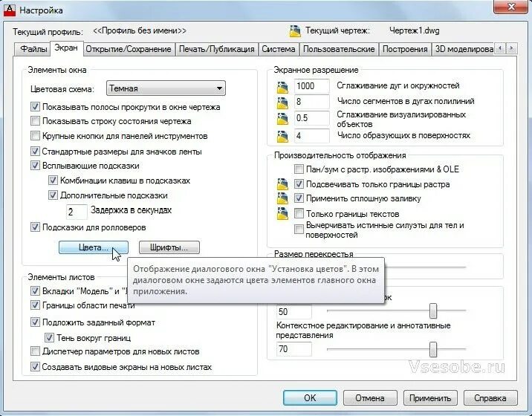Image resolution: width=532 pixels, height=416 pixels.
Task: Click drawing icon next to Сглаживание дуг и окружностей
Action: (x=282, y=87)
